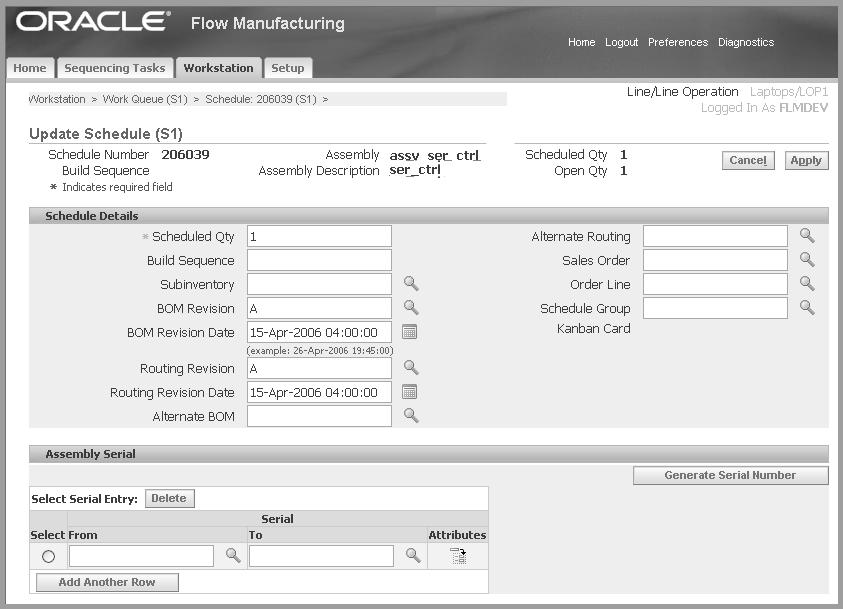Open the Preferences link
843x609 pixels.
click(x=678, y=42)
